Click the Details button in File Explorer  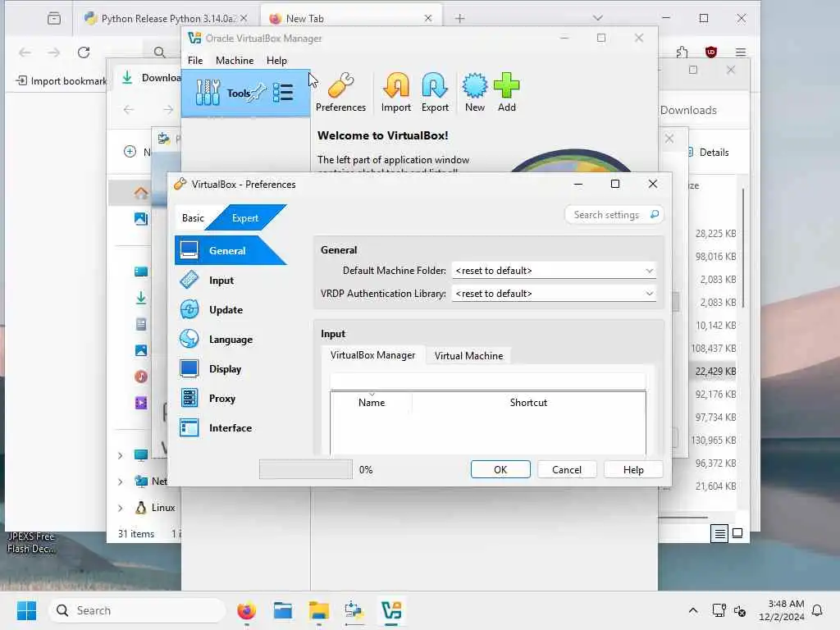pos(708,152)
